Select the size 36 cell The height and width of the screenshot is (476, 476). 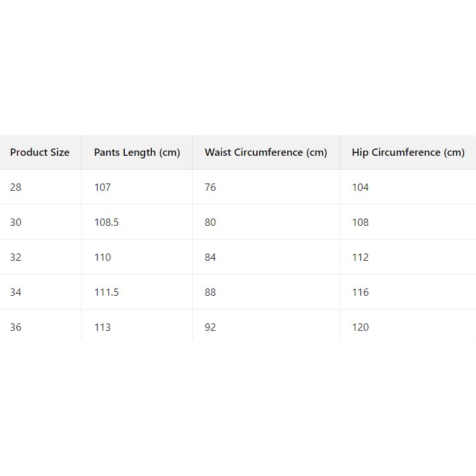click(16, 327)
